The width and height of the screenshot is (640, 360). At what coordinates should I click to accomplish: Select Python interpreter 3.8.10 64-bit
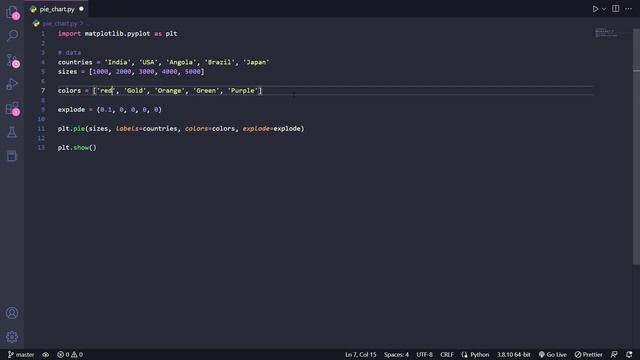pos(513,355)
